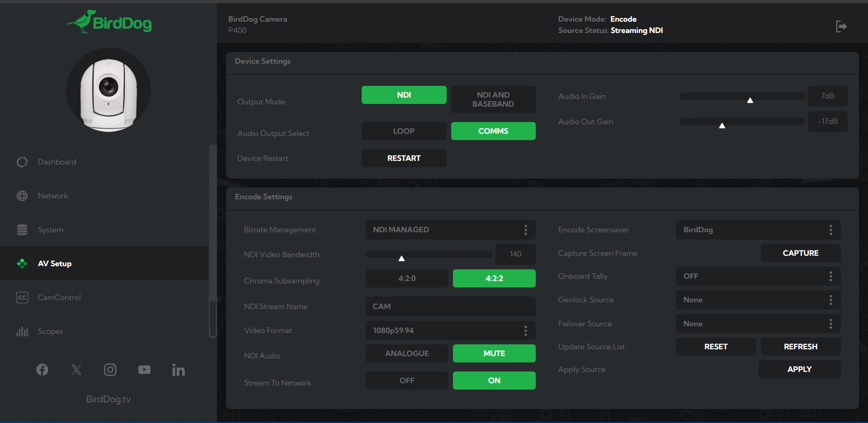Select the AV Setup menu item
868x423 pixels.
click(104, 263)
